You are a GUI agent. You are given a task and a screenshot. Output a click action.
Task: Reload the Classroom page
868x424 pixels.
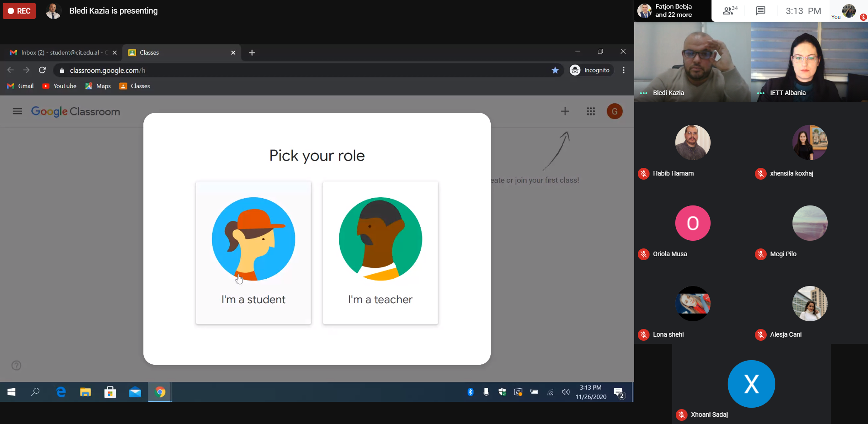43,70
